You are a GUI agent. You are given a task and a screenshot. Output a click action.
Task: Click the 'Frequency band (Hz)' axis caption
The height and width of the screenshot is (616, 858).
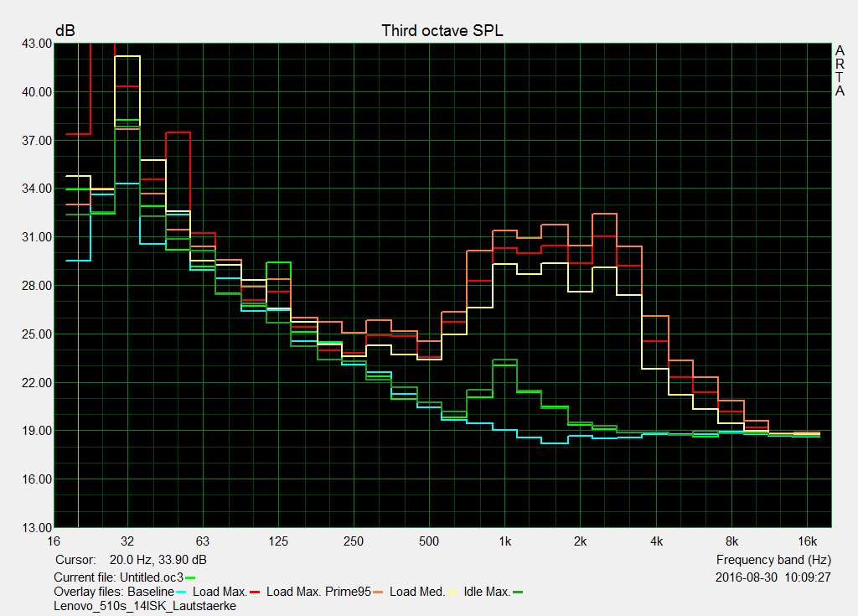coord(773,560)
